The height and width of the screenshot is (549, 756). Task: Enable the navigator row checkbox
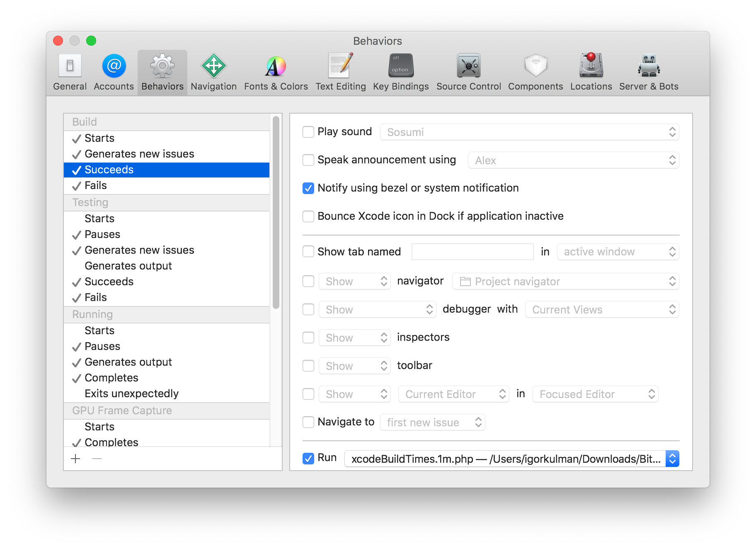[x=308, y=281]
